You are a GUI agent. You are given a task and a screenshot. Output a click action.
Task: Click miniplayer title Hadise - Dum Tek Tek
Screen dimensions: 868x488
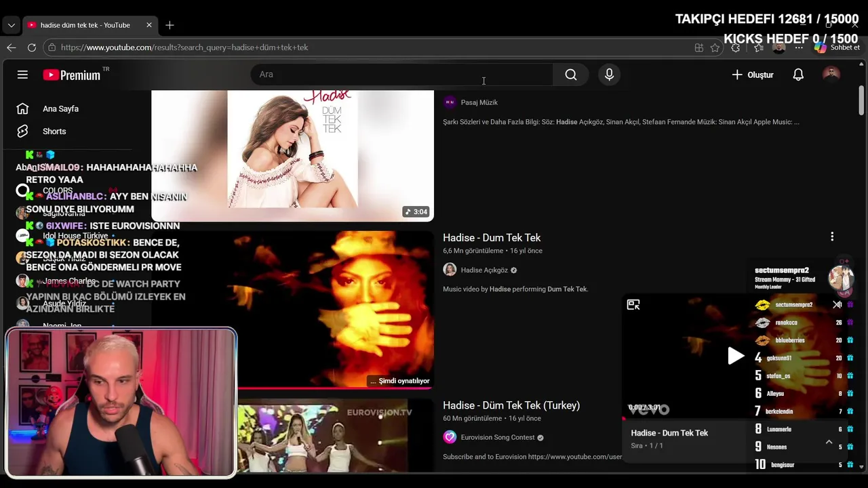(x=669, y=433)
